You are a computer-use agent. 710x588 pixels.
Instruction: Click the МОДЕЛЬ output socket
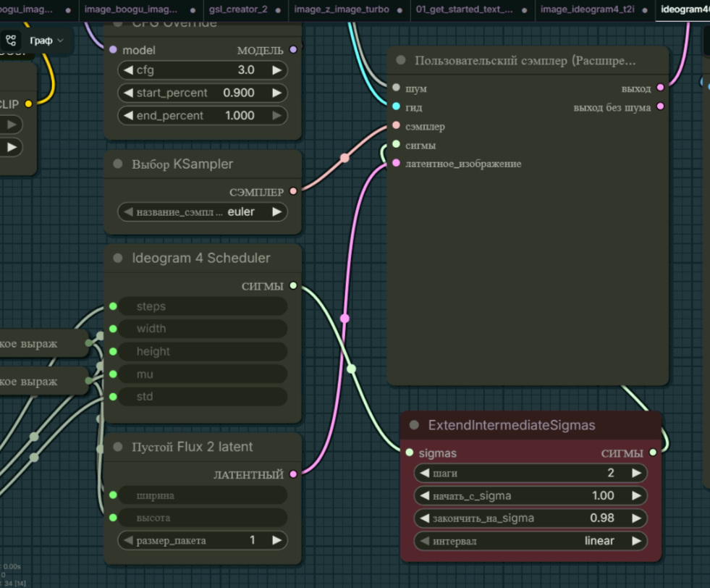293,49
